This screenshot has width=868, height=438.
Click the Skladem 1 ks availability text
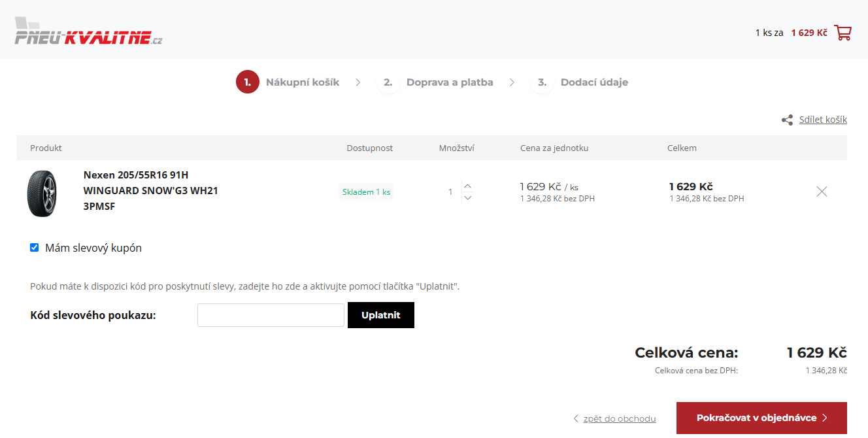pyautogui.click(x=366, y=192)
